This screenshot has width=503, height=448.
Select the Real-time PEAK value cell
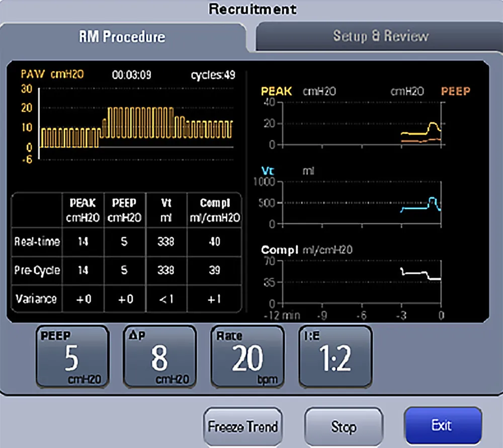tap(83, 242)
